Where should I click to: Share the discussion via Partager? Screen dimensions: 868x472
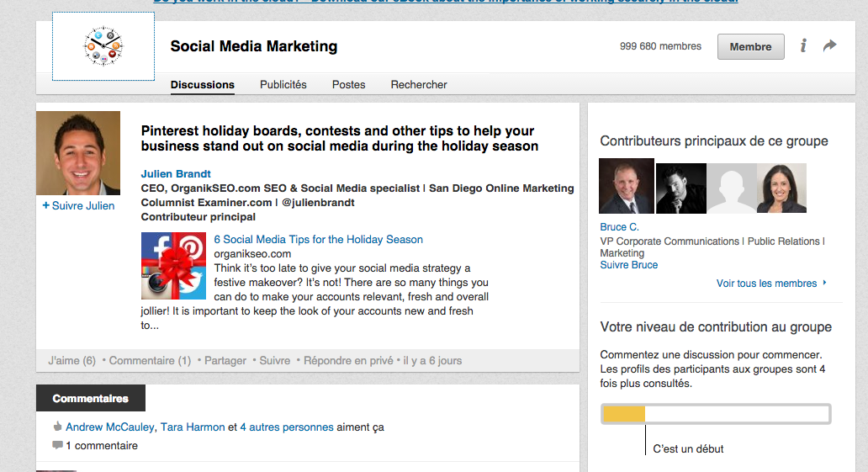[x=225, y=361]
